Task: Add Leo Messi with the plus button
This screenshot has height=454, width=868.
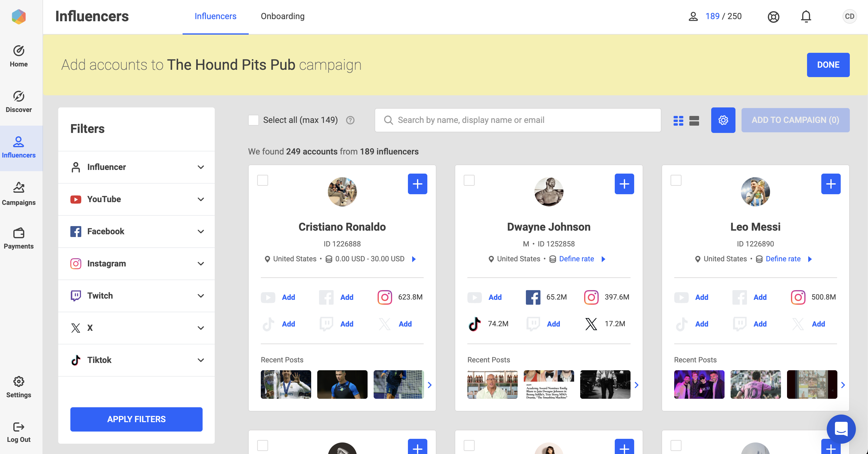Action: coord(831,184)
